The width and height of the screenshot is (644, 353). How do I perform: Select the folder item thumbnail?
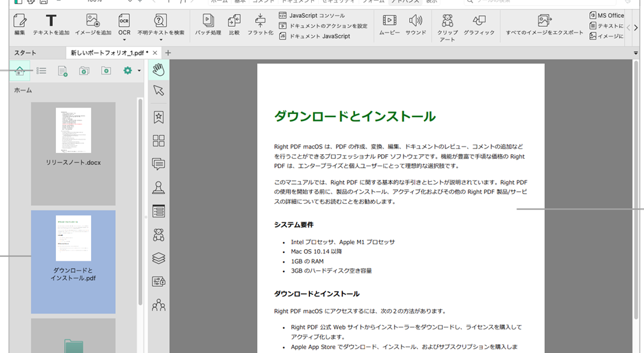[x=73, y=335]
